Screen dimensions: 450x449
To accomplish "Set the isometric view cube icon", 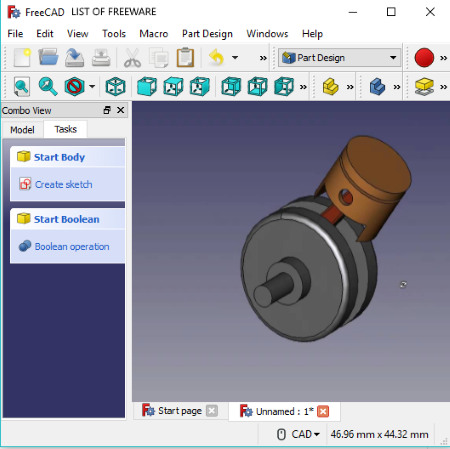I will tap(115, 87).
